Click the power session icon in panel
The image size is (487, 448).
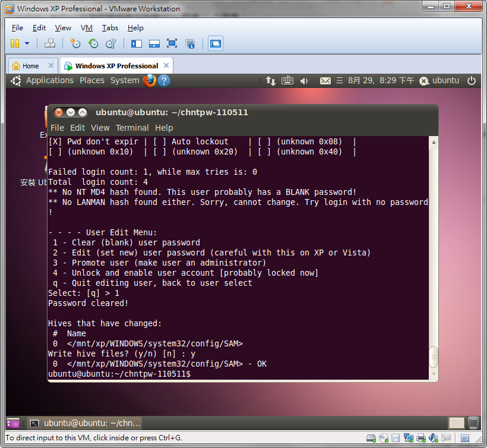(472, 81)
